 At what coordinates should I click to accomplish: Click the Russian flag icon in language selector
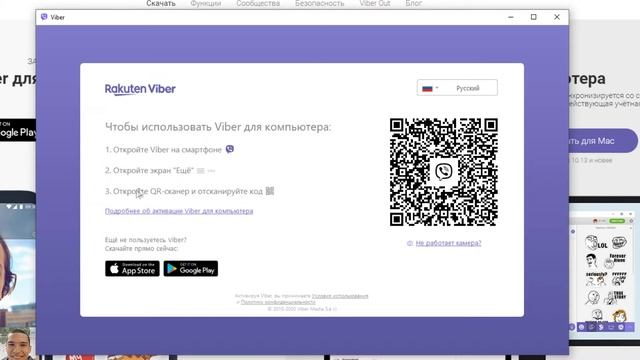(x=427, y=88)
